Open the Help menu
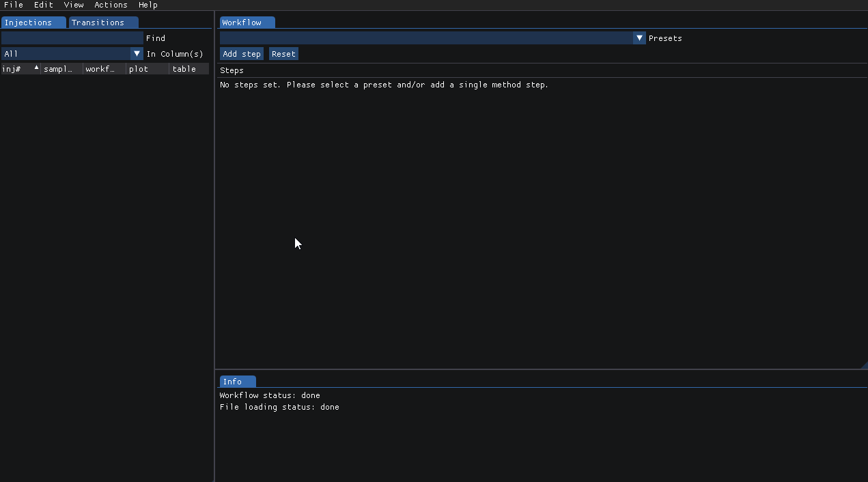This screenshot has width=868, height=482. pos(148,5)
